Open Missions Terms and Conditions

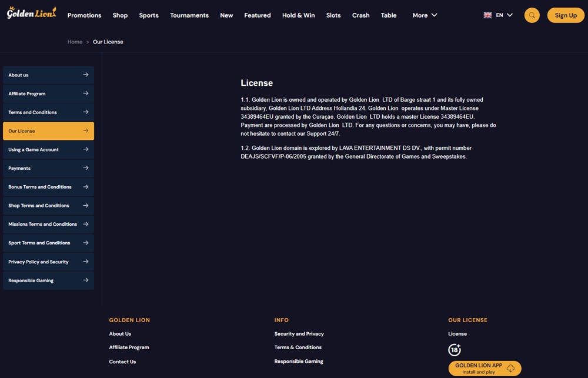48,224
